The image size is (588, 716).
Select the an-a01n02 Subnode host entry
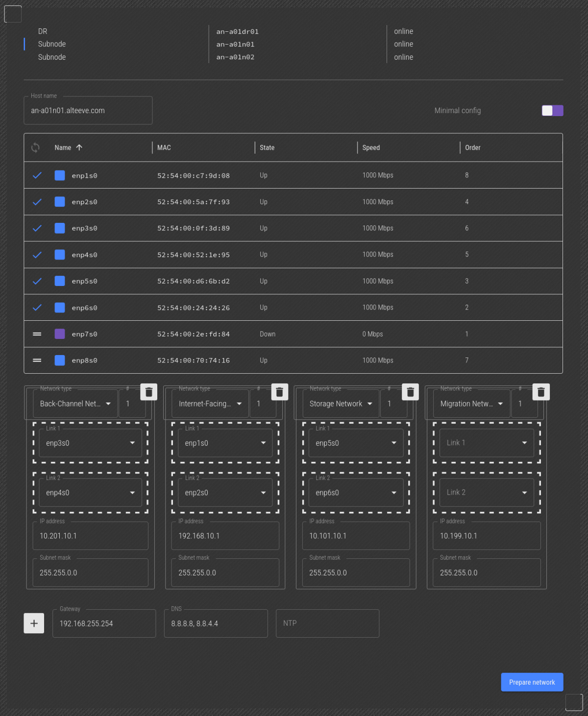pos(235,57)
